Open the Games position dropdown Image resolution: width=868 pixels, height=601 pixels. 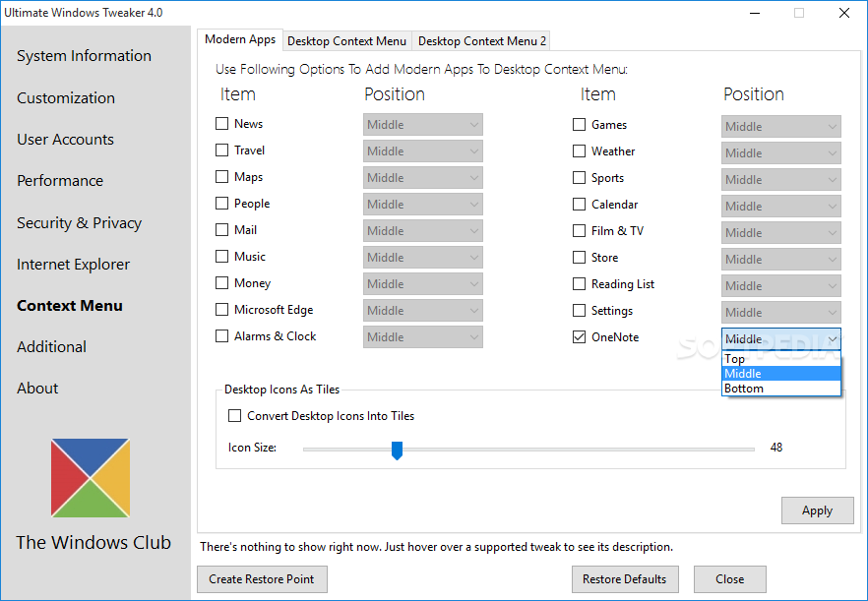[781, 126]
